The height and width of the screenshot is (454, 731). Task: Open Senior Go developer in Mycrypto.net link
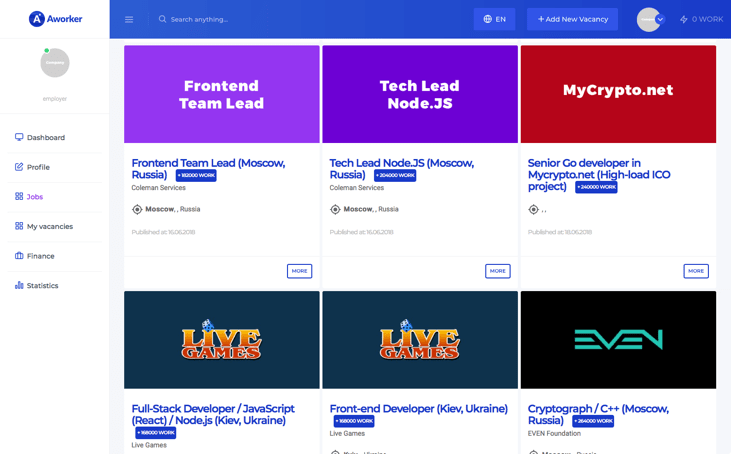point(599,174)
